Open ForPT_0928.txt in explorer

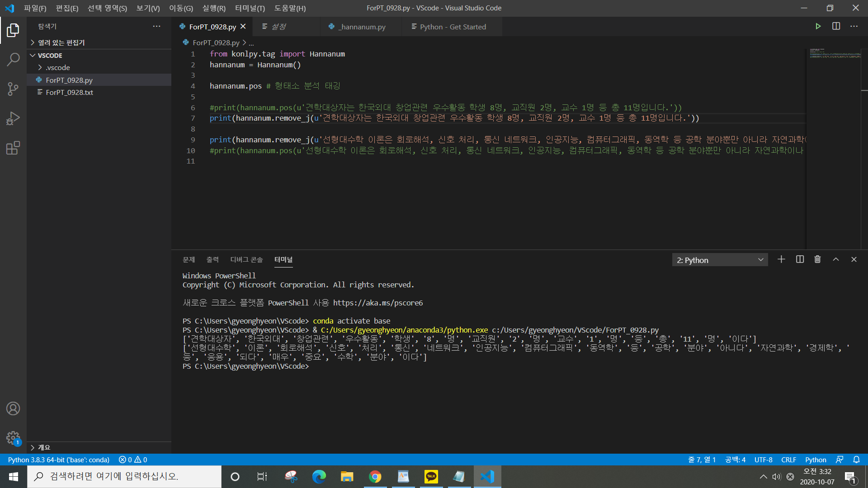tap(69, 92)
